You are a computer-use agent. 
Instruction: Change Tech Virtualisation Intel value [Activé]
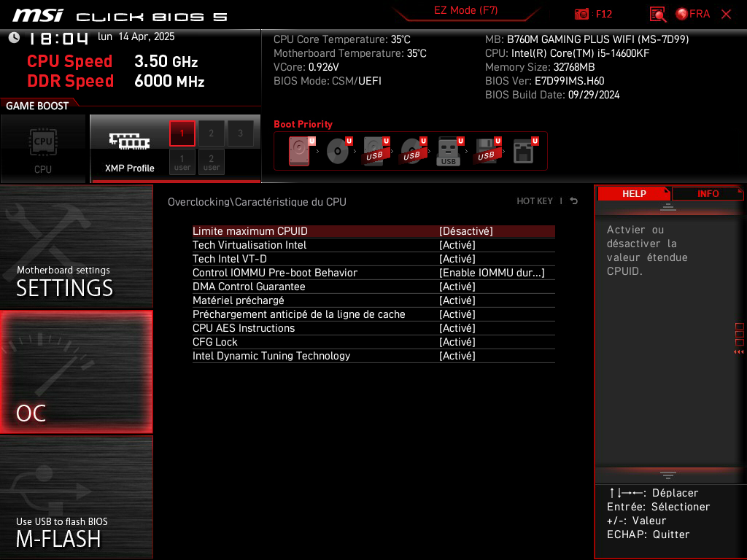[457, 245]
